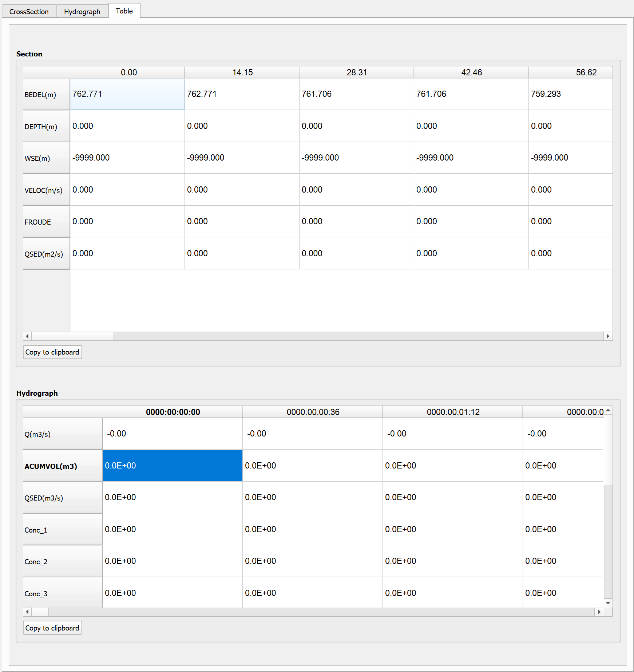
Task: Open the Hydrograph tab
Action: [82, 12]
